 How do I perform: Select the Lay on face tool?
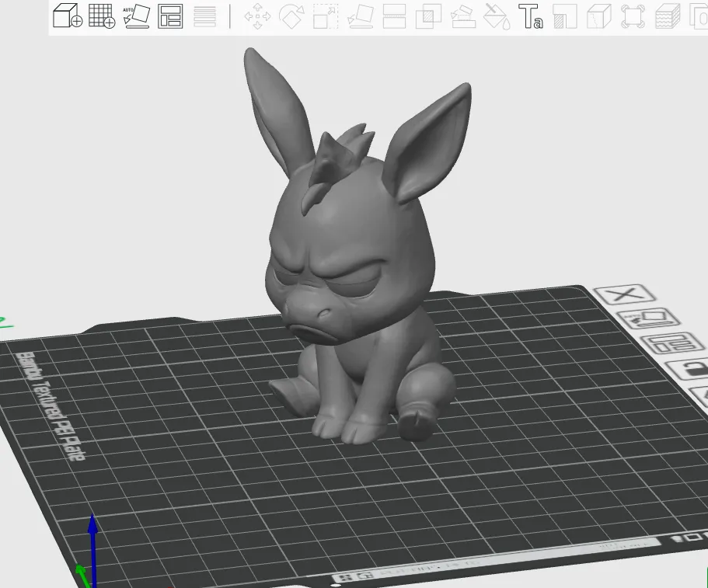click(361, 16)
